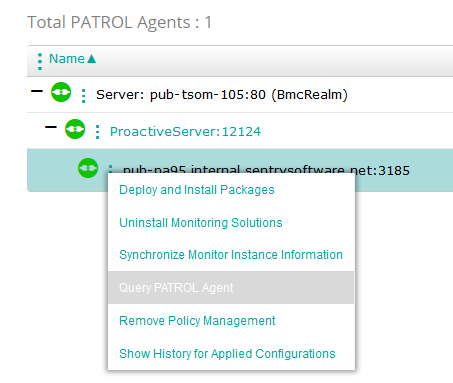Select Synchronize Monitor Instance Information
The width and height of the screenshot is (453, 383).
[x=231, y=255]
